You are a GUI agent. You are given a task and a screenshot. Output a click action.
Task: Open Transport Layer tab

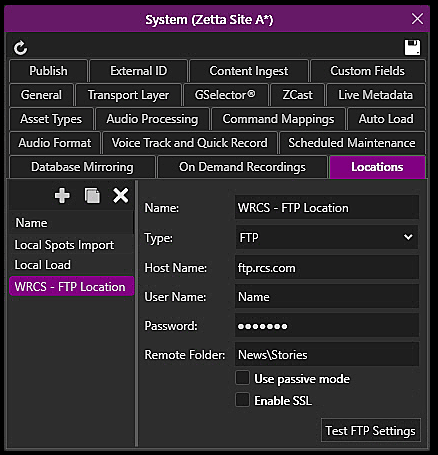[128, 95]
